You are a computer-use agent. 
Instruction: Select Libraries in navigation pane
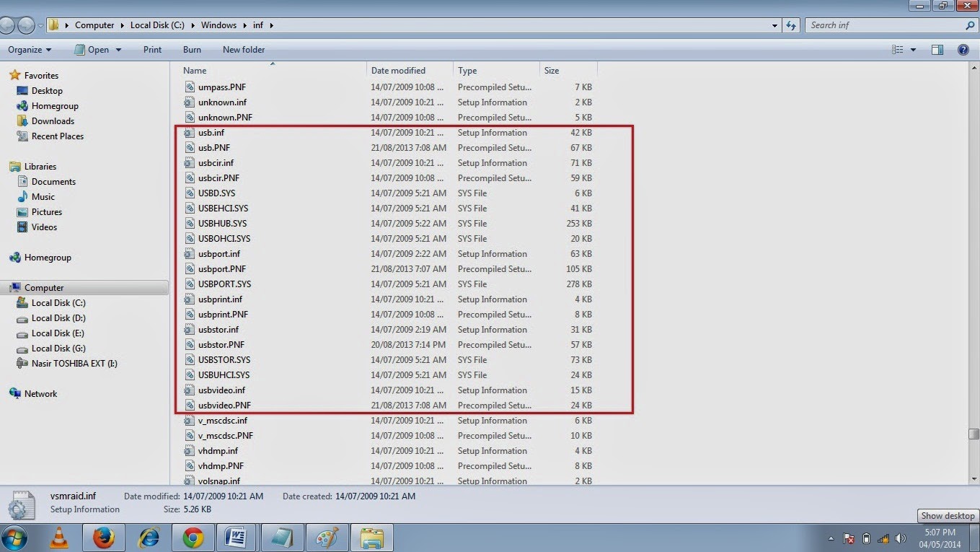pos(40,167)
